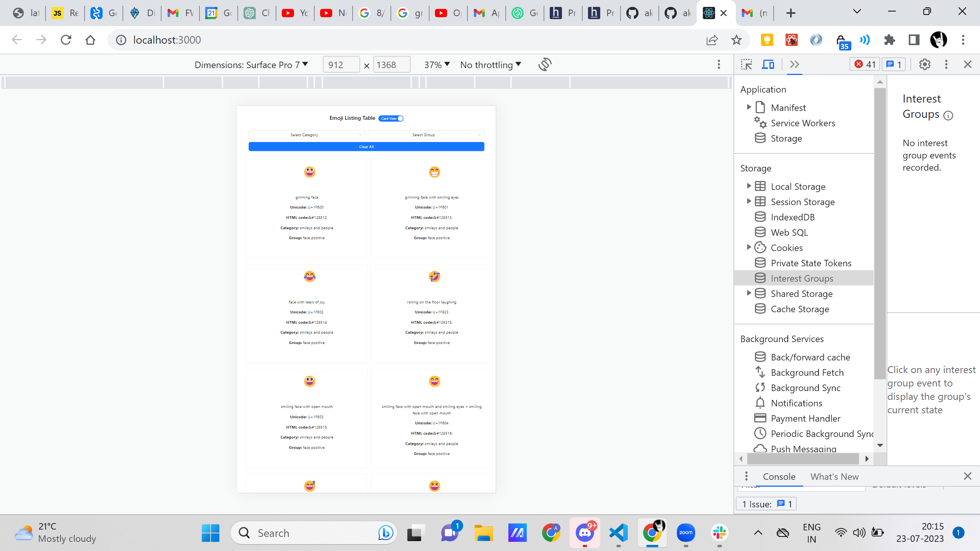The height and width of the screenshot is (551, 980).
Task: Click the blue Clear All button
Action: (x=366, y=147)
